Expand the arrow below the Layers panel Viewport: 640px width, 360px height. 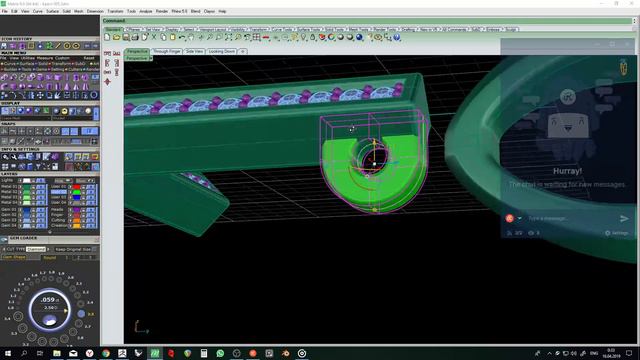49,232
